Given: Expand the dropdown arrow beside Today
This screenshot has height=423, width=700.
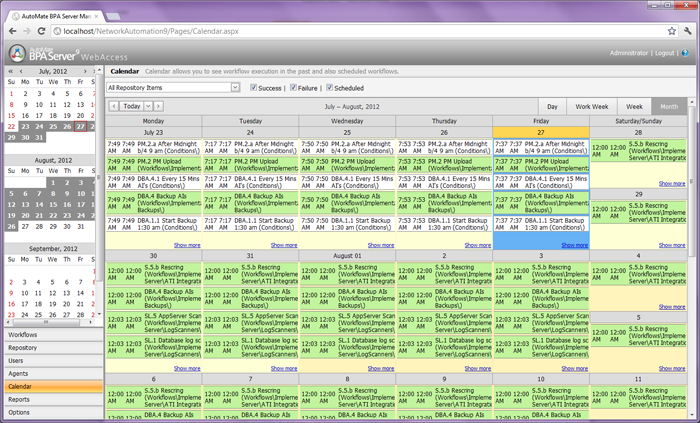Looking at the screenshot, I should point(148,106).
